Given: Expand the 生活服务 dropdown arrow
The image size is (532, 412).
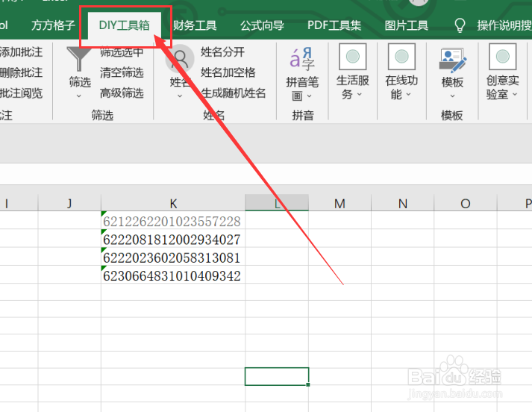Looking at the screenshot, I should tap(360, 94).
